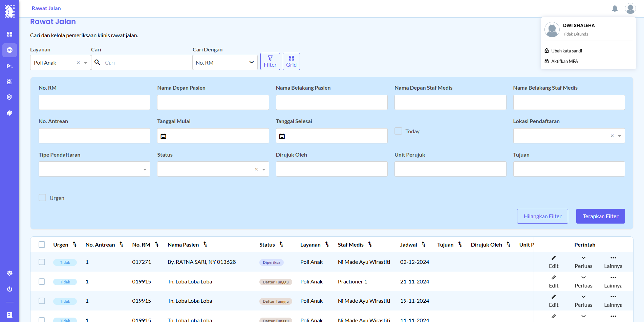
Task: Focus the Nama Depan Pasien field
Action: pos(213,102)
